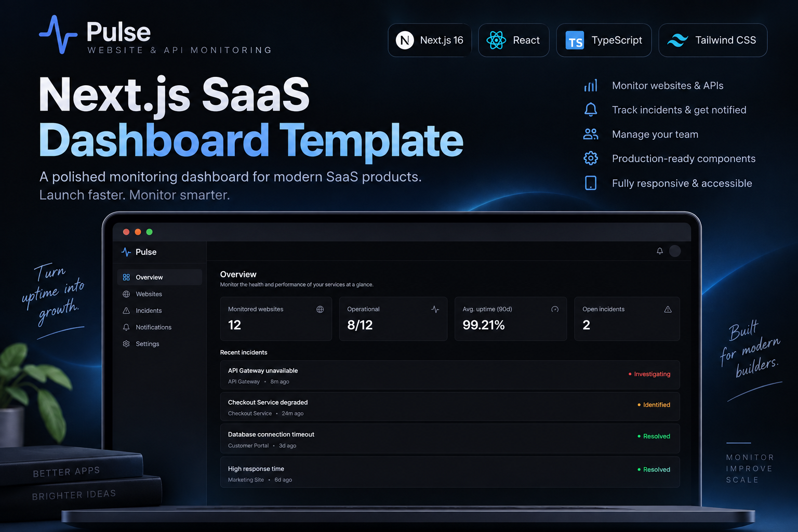Open Websites in the sidebar

tap(159, 294)
